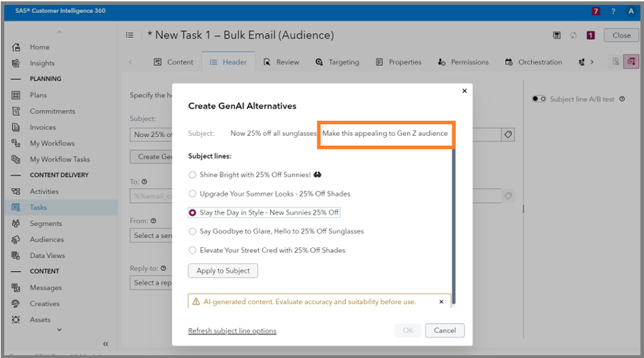Click the personalization tag icon in Subject field
The width and height of the screenshot is (644, 358).
(x=508, y=134)
